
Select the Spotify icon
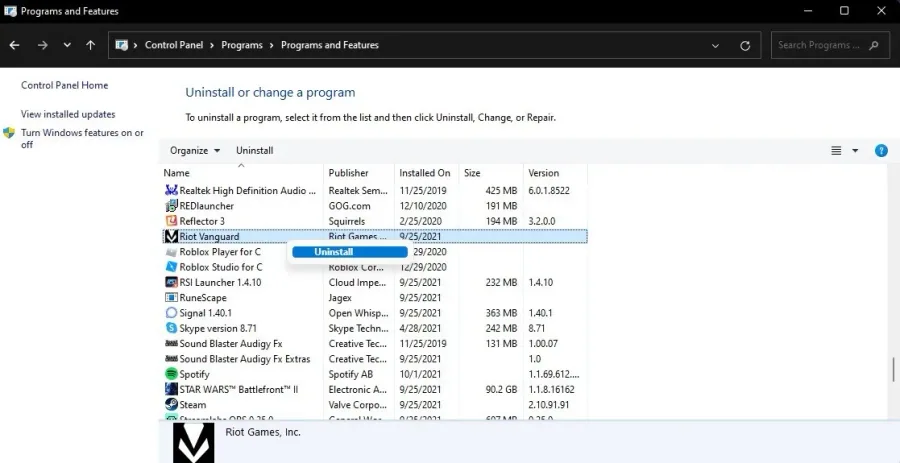pos(171,374)
